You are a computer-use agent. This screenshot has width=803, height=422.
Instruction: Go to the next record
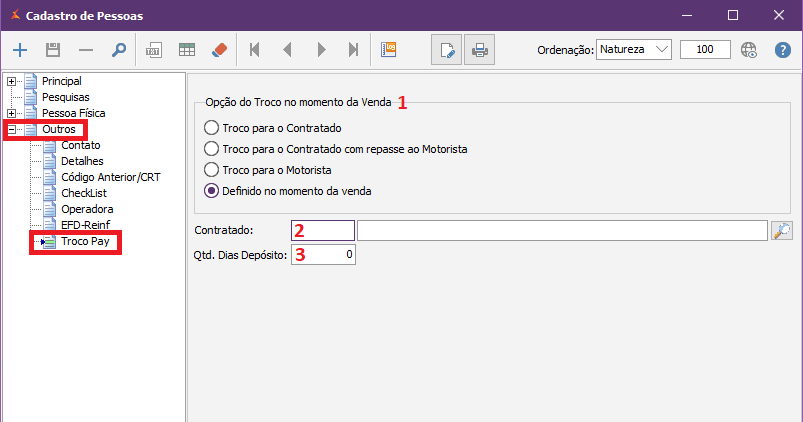321,49
